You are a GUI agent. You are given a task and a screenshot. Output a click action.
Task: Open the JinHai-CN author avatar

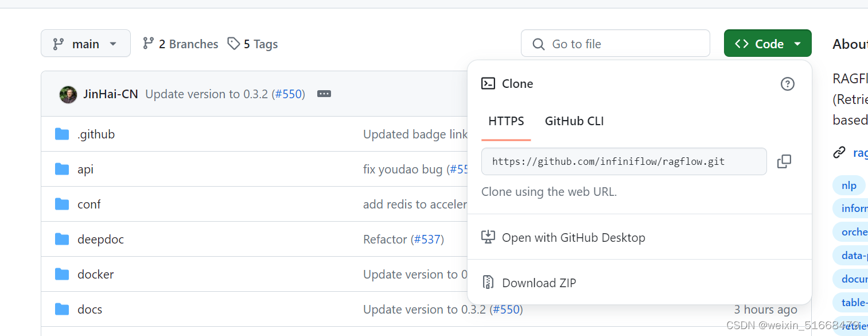[68, 94]
